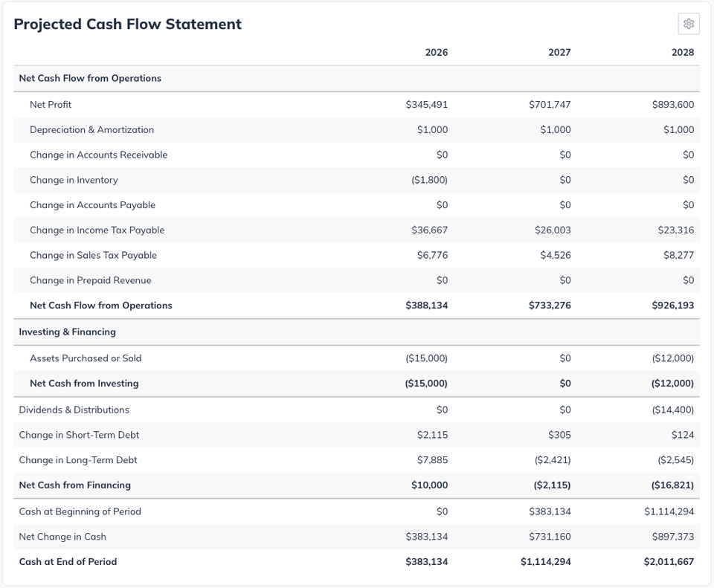Viewport: 714px width, 588px height.
Task: Select the $731,160 net change in cash
Action: [x=550, y=537]
